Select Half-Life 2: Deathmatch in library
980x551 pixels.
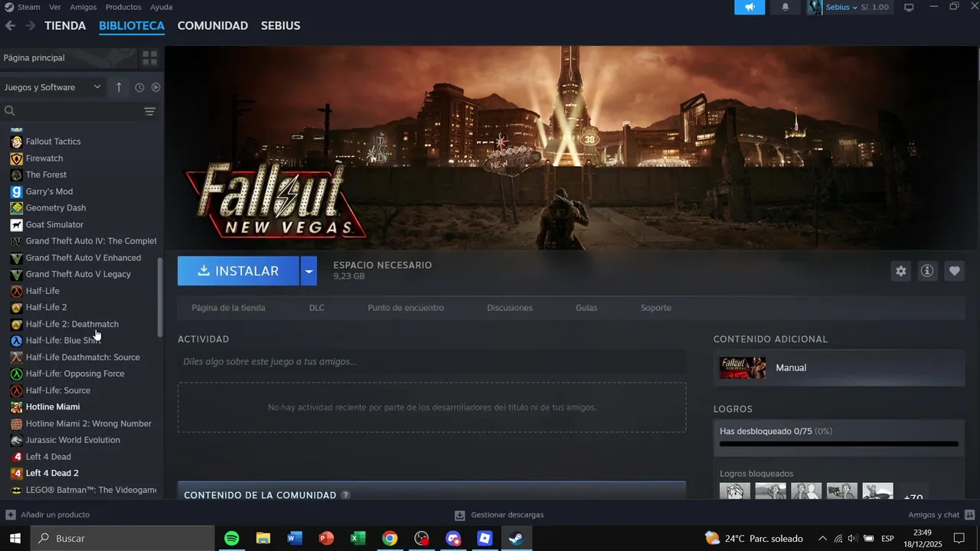[x=72, y=324]
